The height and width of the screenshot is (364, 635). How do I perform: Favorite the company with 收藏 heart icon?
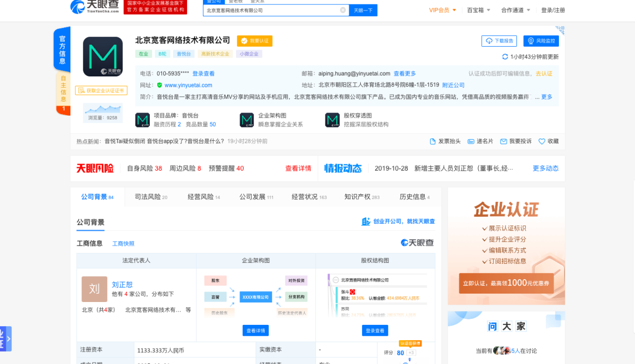pyautogui.click(x=542, y=141)
